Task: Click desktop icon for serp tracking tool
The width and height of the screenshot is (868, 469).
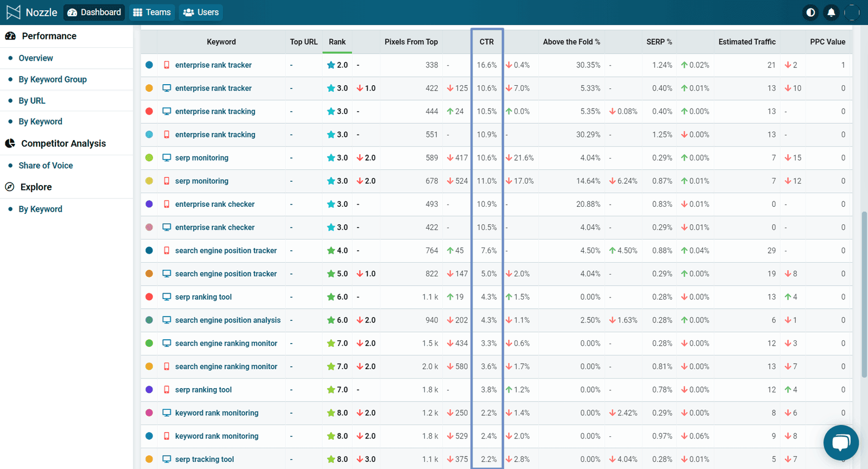Action: point(167,459)
